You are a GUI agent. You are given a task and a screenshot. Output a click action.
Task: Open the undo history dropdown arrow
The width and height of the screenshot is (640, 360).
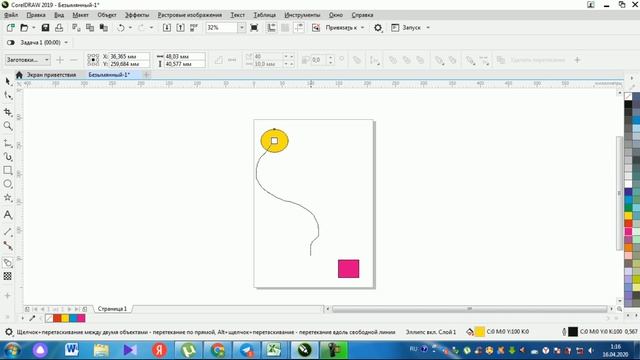point(130,27)
